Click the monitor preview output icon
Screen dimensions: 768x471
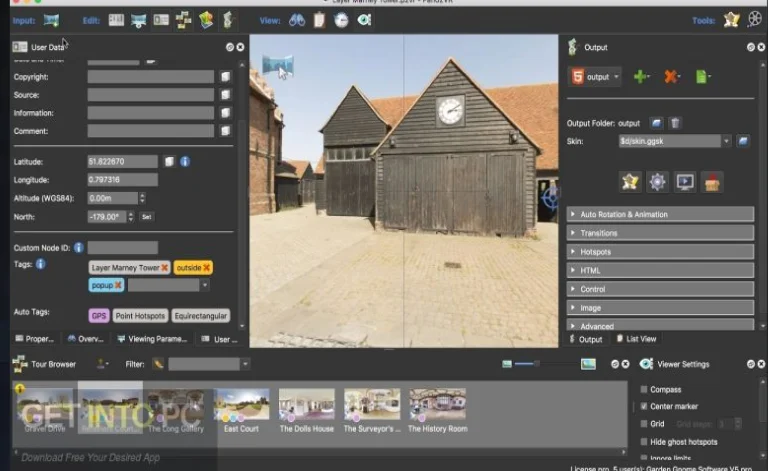[685, 181]
